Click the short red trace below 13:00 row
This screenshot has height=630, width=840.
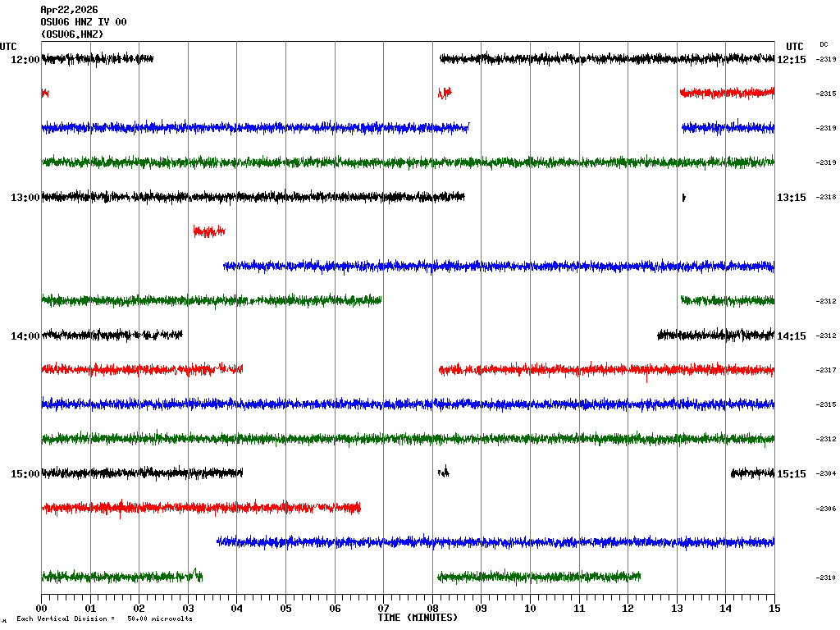(x=208, y=231)
